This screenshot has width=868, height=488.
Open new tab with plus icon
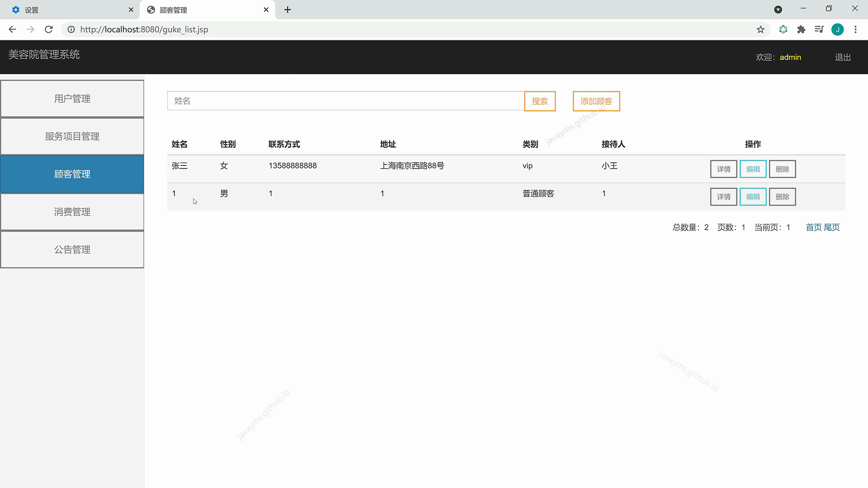[x=288, y=9]
